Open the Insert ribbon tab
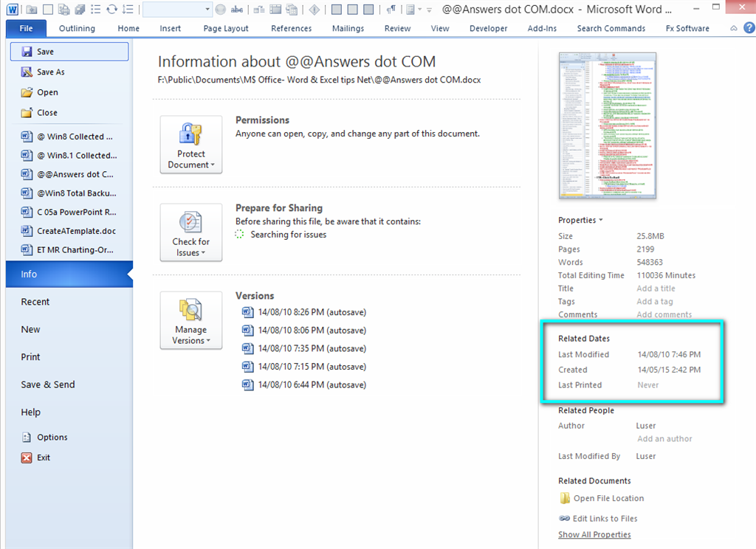 pos(171,29)
